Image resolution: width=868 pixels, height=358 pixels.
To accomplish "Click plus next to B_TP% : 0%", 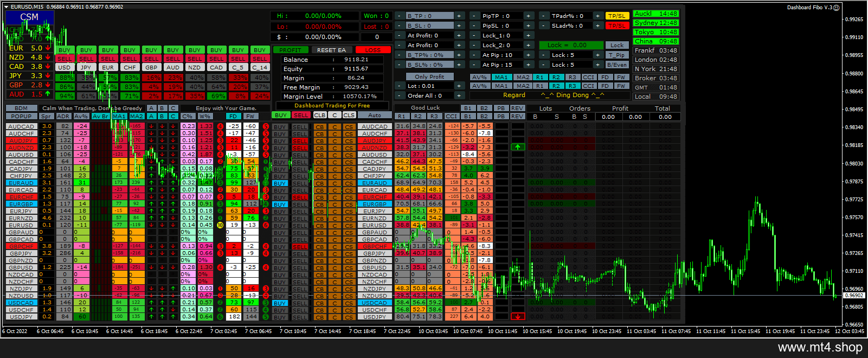I will click(459, 55).
